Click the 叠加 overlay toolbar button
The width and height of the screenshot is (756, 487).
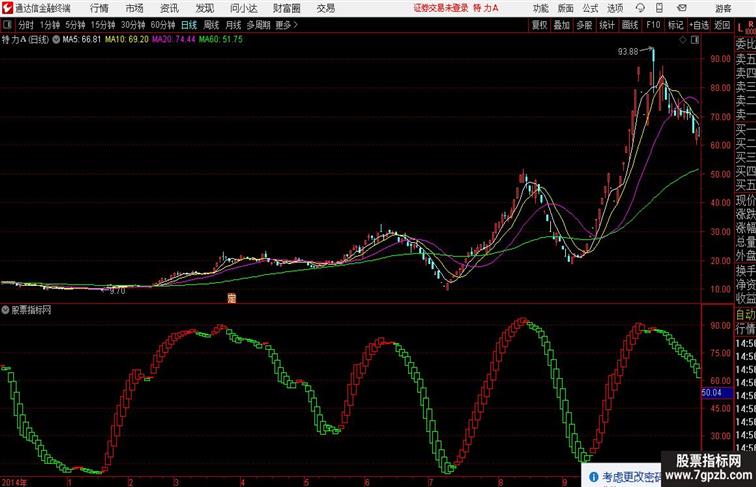(562, 25)
